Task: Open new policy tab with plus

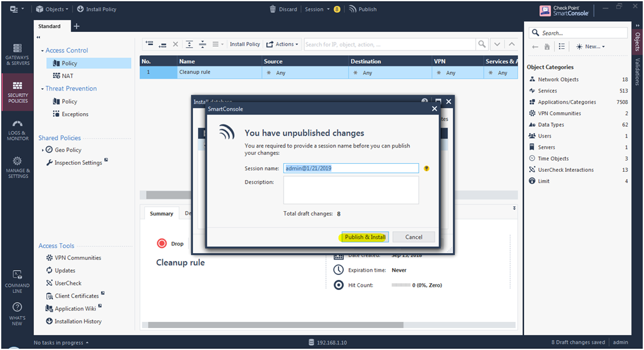Action: [76, 26]
